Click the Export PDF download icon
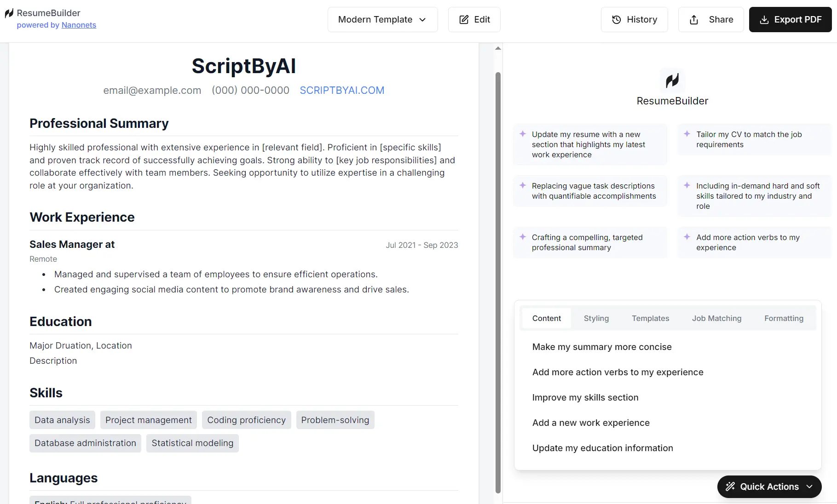This screenshot has width=837, height=504. [x=765, y=19]
